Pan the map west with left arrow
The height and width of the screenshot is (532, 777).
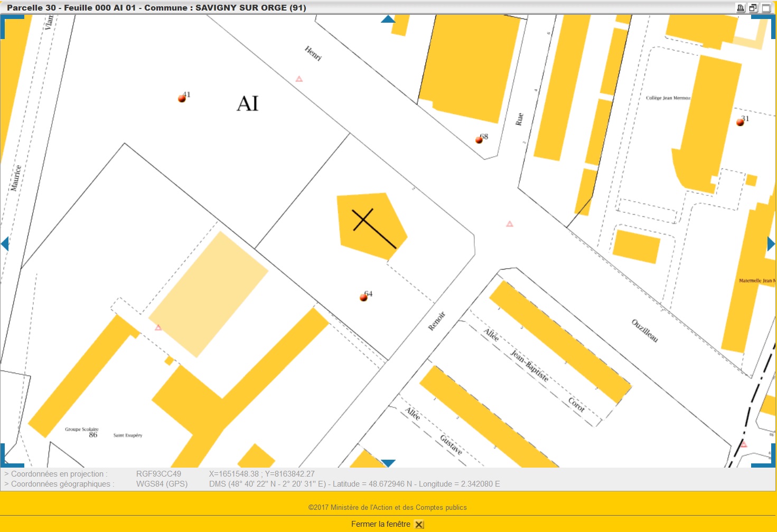click(x=5, y=244)
